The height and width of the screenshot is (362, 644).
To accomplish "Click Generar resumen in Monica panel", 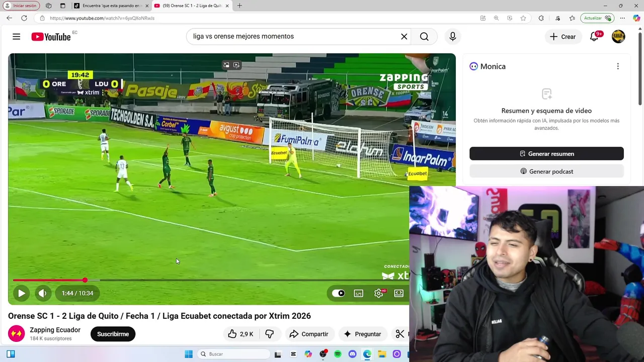I will (x=546, y=154).
